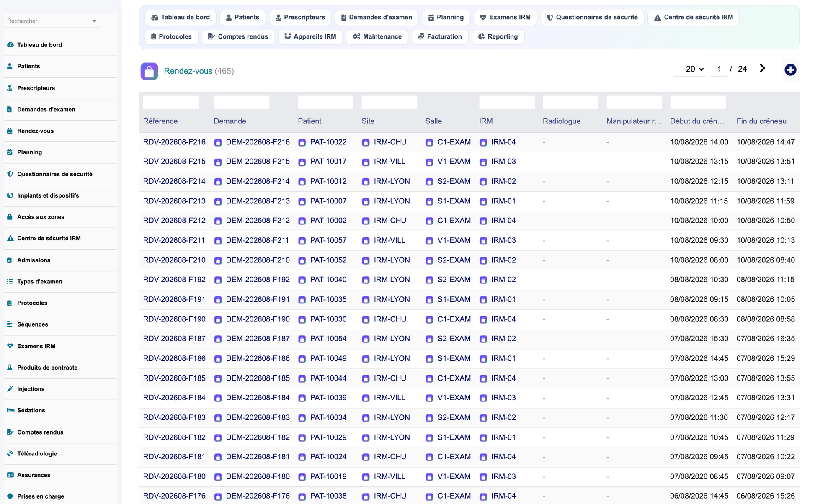Switch to the Prescripteurs top tab
Screen dimensions: 815x504
pos(300,18)
